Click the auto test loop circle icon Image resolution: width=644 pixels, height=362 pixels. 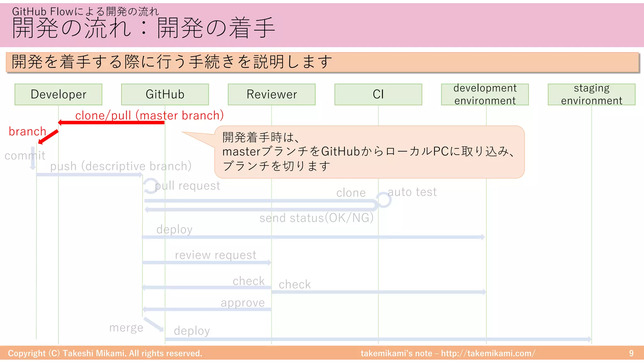tap(384, 200)
